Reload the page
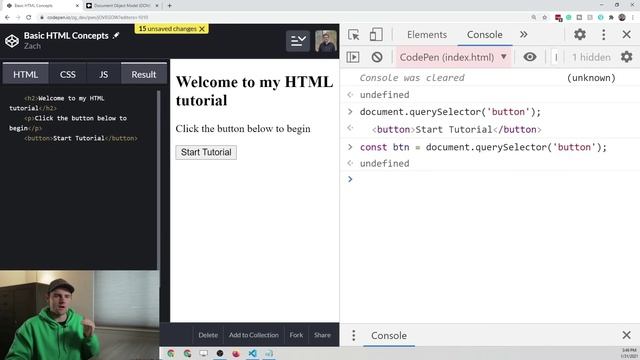The width and height of the screenshot is (640, 360). 29,18
